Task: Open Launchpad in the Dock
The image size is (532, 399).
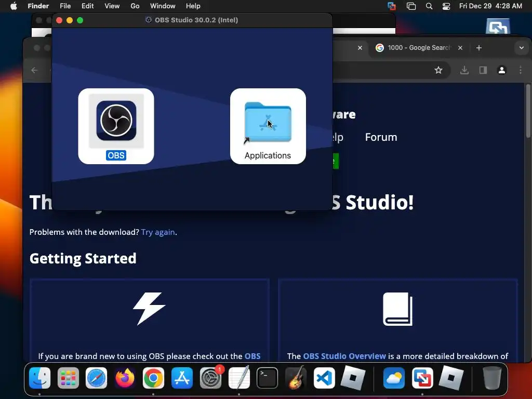Action: pyautogui.click(x=68, y=378)
